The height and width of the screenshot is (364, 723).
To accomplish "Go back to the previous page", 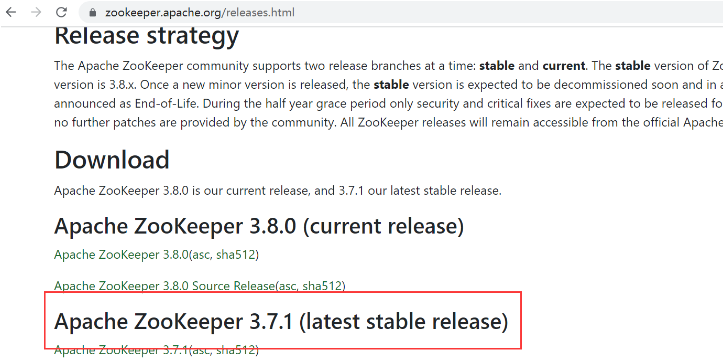I will point(11,12).
